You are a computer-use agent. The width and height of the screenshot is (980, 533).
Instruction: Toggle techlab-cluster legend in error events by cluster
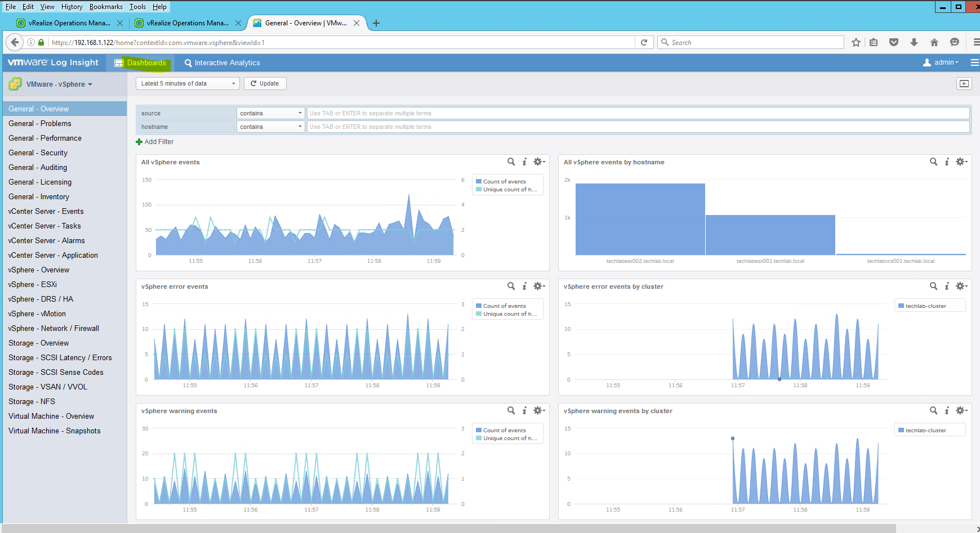[x=923, y=306]
